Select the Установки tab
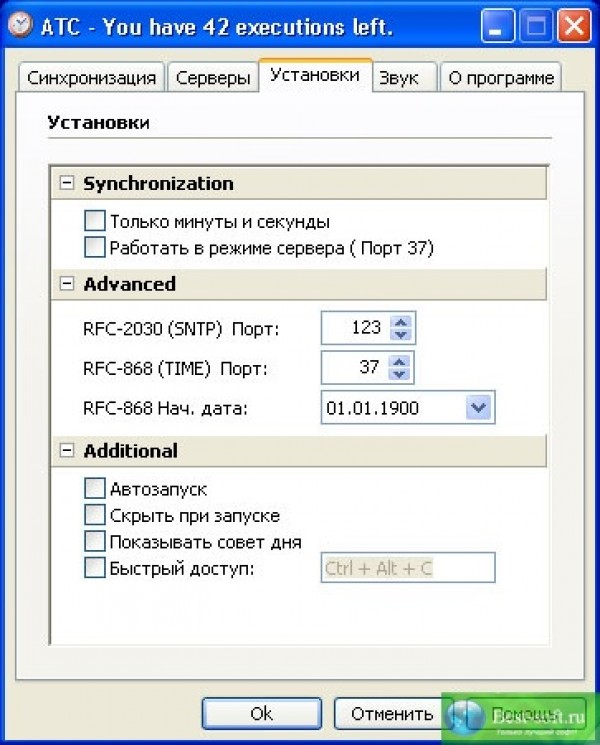600x745 pixels. [x=315, y=75]
